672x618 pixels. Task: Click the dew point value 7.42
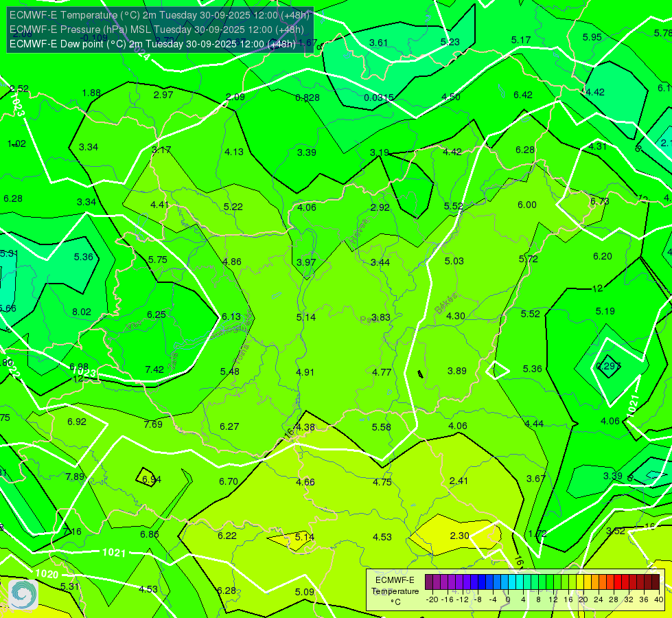coord(154,369)
